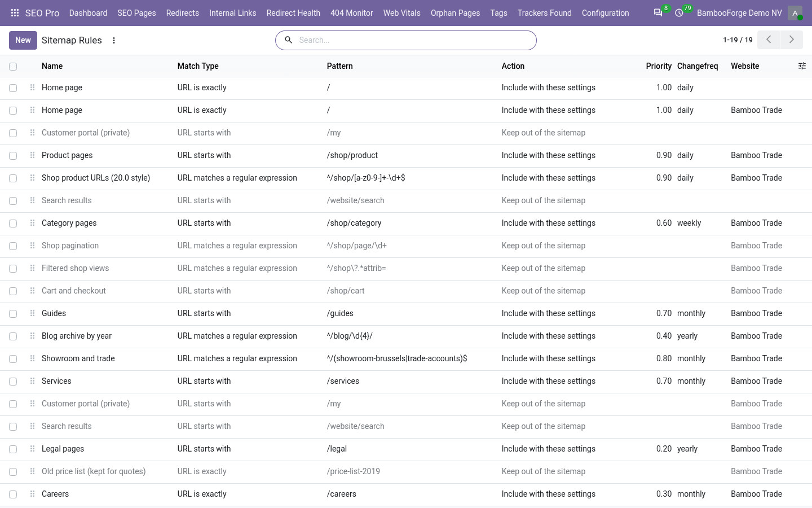
Task: Open optional columns adjust icon
Action: click(x=802, y=66)
